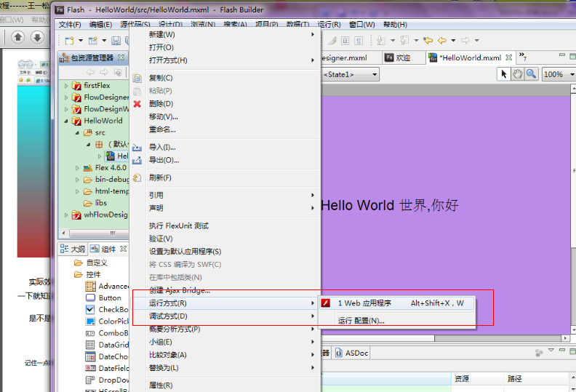Open the Back history dropdown arrow
The width and height of the screenshot is (576, 392).
tap(453, 41)
